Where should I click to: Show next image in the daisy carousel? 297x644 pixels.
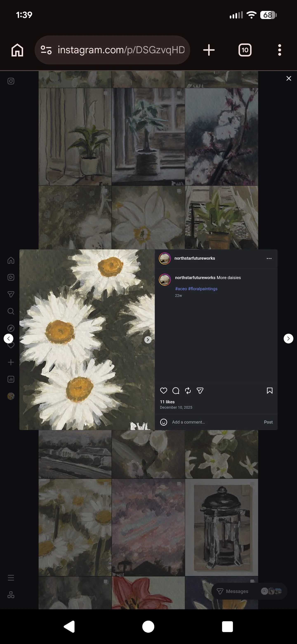(x=148, y=340)
